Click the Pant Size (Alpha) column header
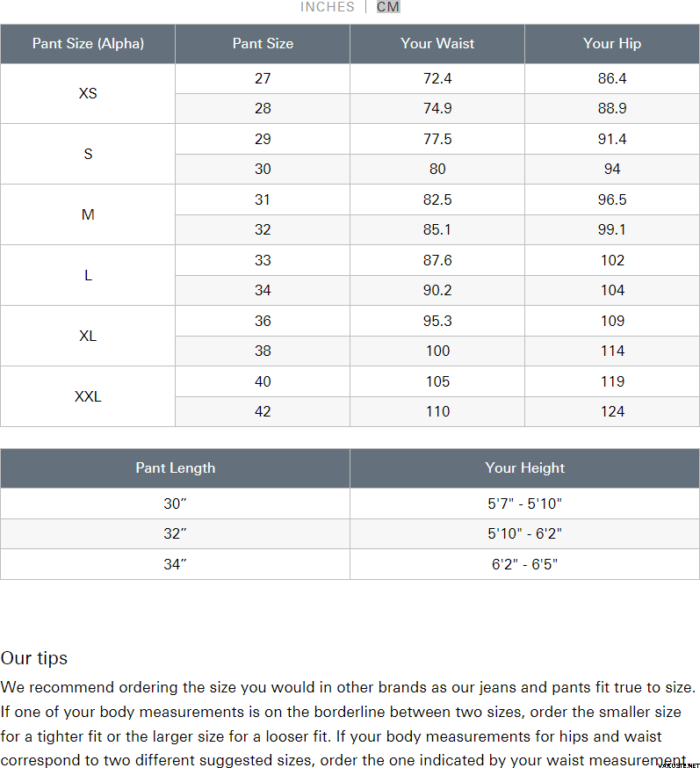Screen dimensions: 700x768 (88, 43)
